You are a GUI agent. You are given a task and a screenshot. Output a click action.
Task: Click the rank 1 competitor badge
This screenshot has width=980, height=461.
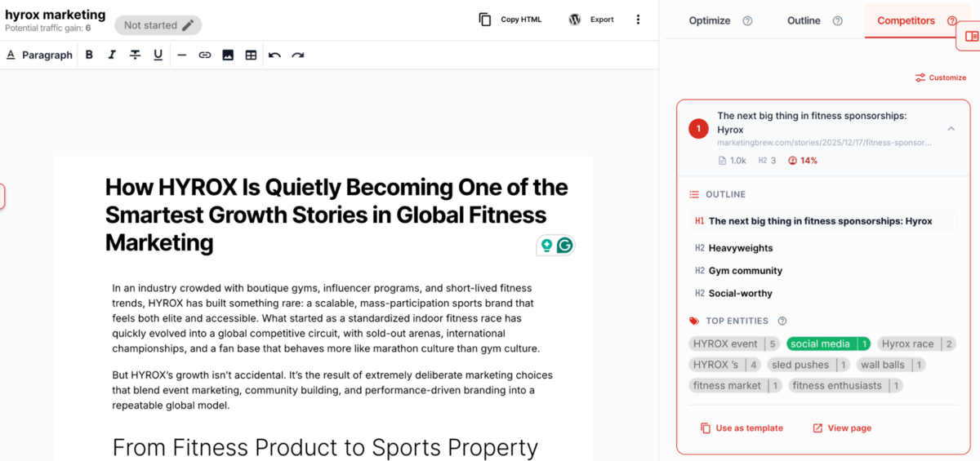pos(698,129)
